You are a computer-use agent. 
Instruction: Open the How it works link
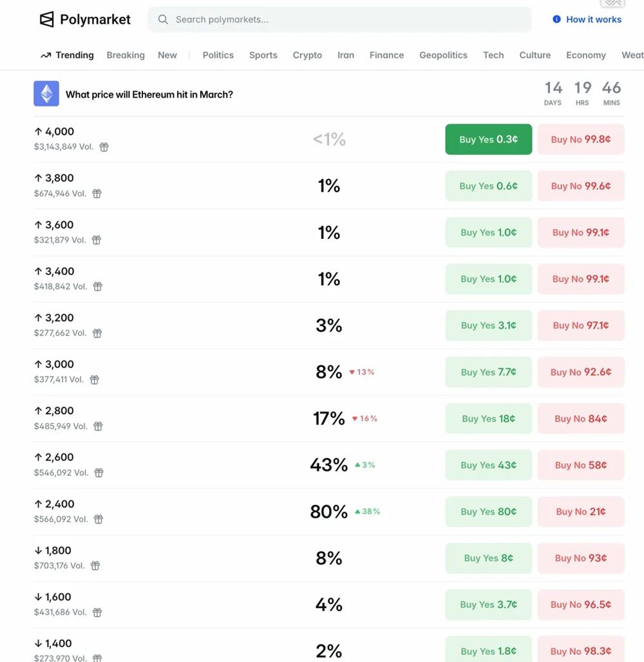tap(593, 19)
